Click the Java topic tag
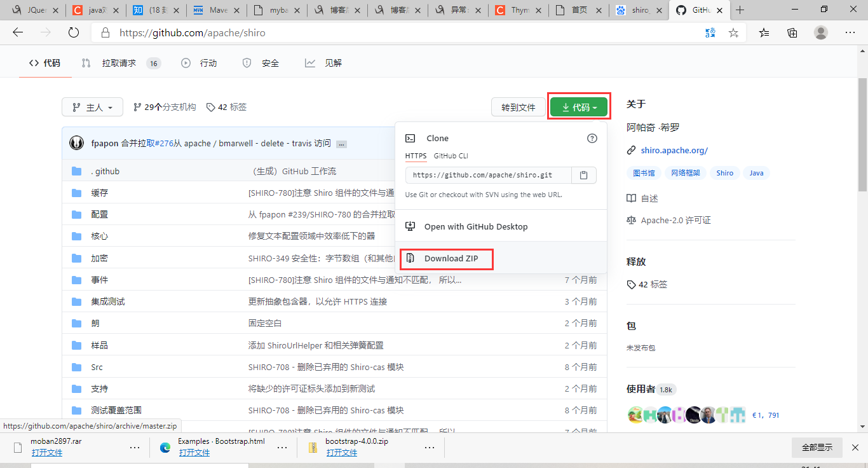The image size is (868, 468). 756,173
